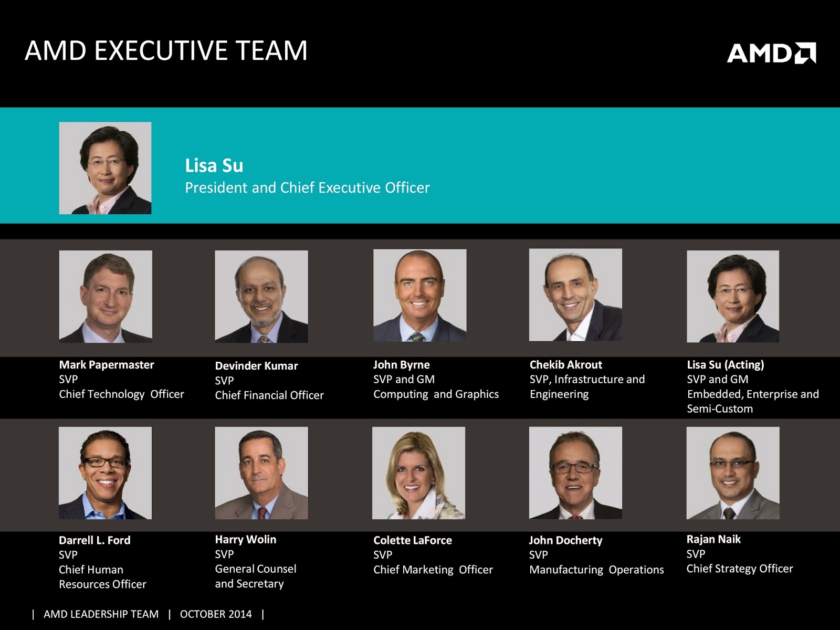Click the headshot captioned John Docherty

575,473
